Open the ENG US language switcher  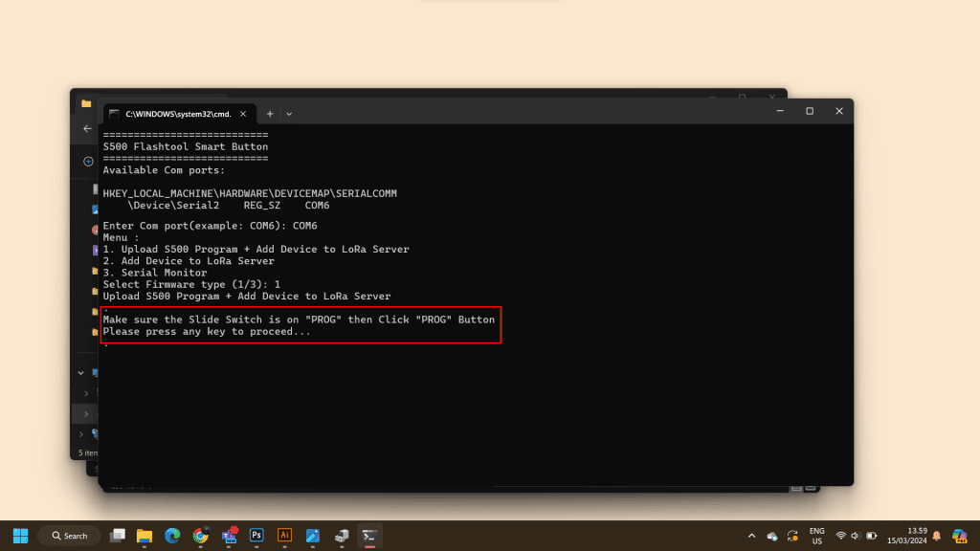point(816,536)
